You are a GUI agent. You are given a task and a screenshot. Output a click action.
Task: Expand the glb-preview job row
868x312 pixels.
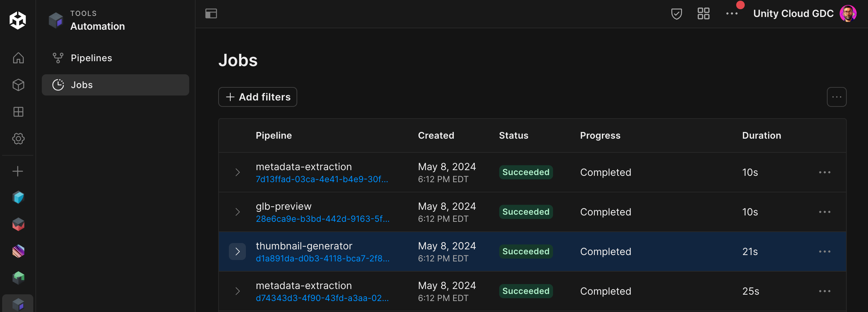[x=237, y=212]
